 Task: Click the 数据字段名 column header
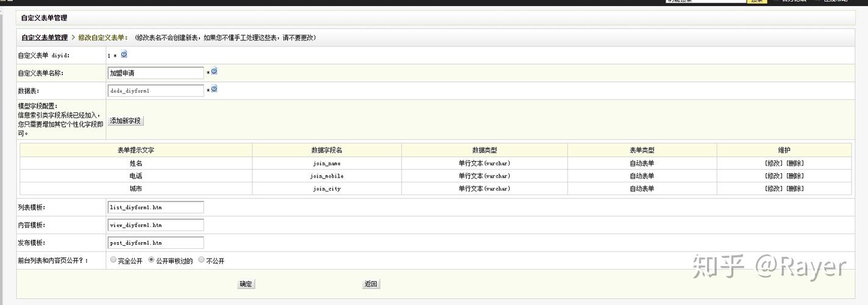(x=327, y=150)
